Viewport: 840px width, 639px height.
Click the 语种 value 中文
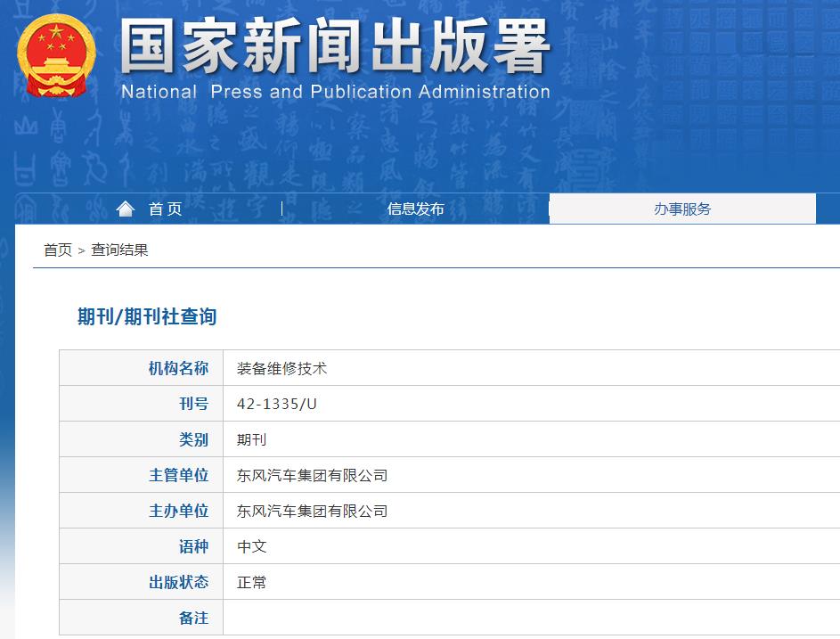click(249, 545)
